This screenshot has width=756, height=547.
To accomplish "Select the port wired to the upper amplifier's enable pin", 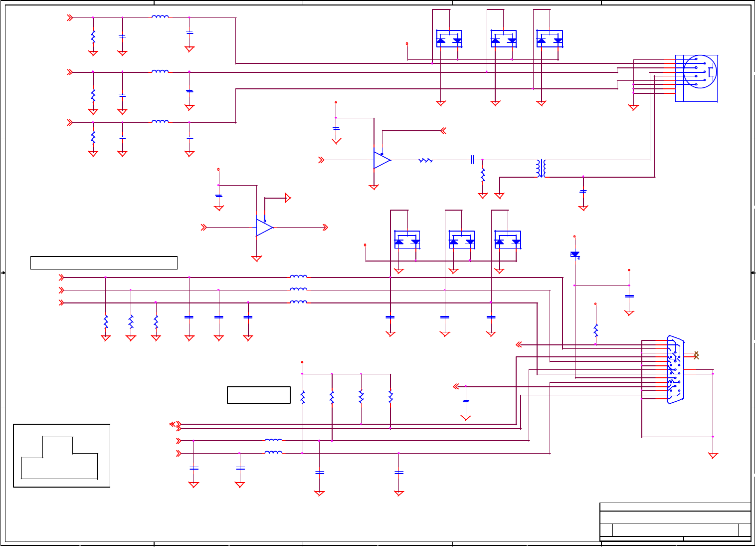I will (x=443, y=131).
